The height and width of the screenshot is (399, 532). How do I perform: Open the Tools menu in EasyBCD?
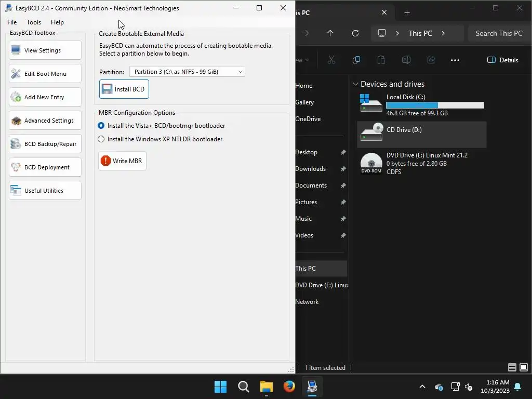pos(34,22)
